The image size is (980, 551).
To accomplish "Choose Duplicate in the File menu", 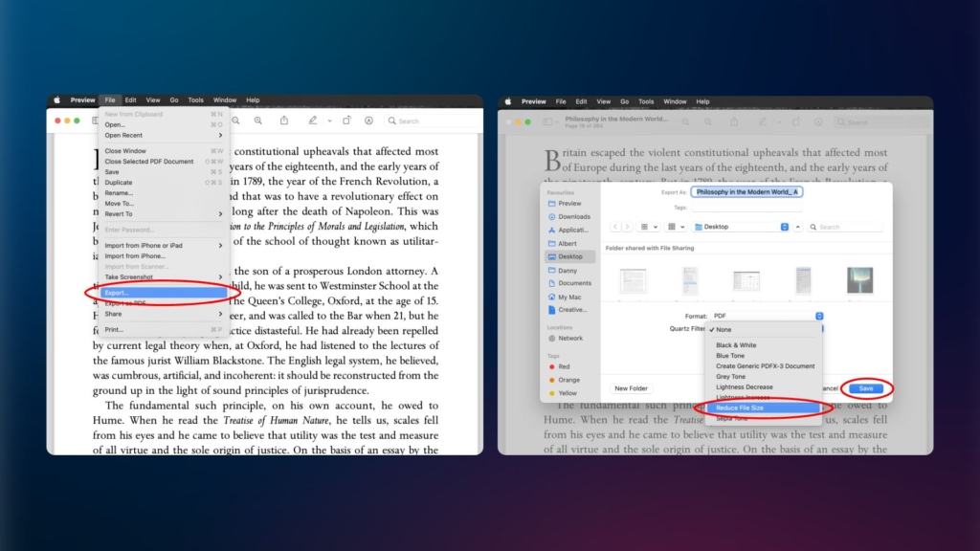I will click(x=163, y=183).
